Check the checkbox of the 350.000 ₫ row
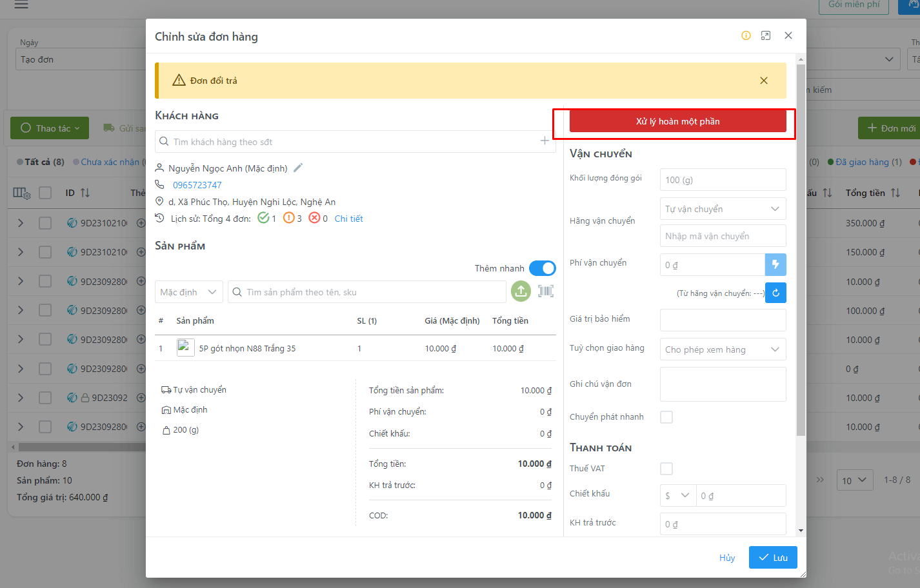This screenshot has height=588, width=920. tap(45, 223)
